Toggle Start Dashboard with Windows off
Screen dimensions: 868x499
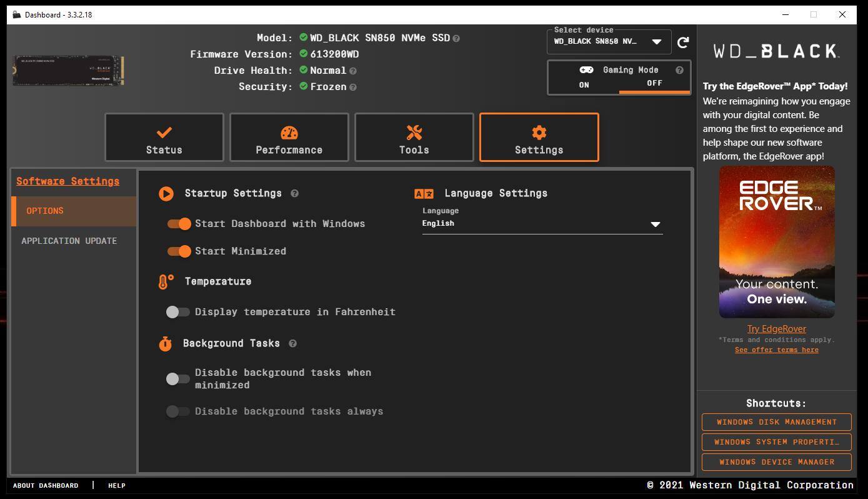(x=179, y=224)
